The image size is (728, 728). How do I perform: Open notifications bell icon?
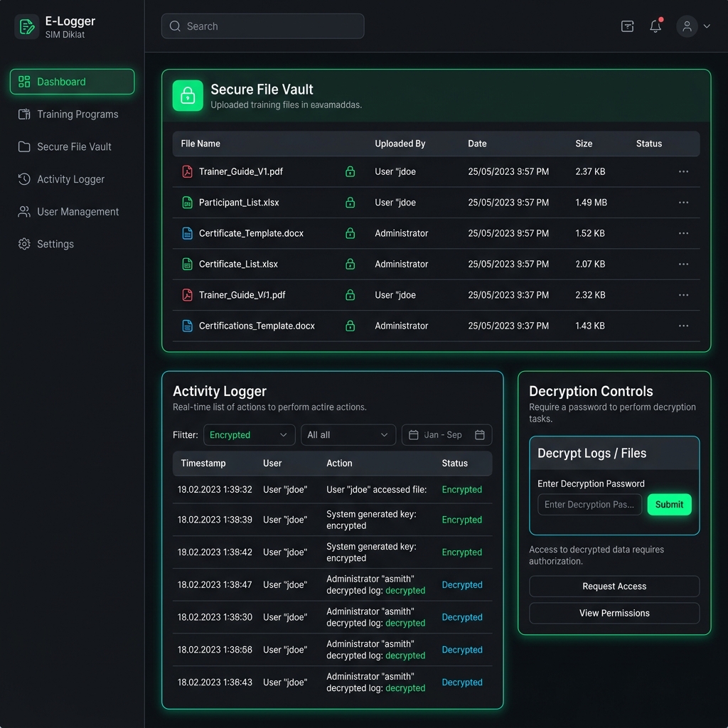click(655, 26)
